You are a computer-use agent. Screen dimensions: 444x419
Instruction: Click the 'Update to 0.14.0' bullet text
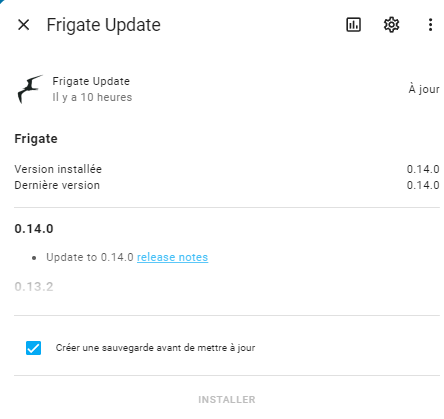[x=90, y=257]
